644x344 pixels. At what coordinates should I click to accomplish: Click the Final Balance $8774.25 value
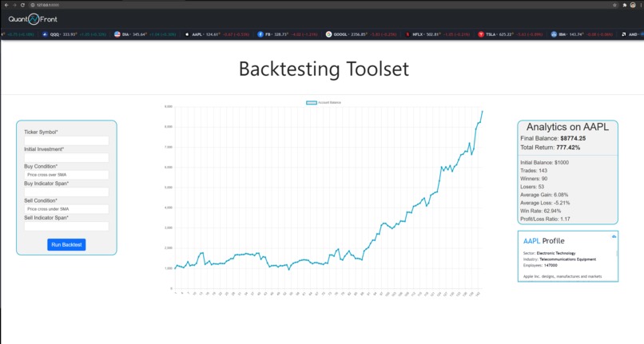(x=573, y=138)
